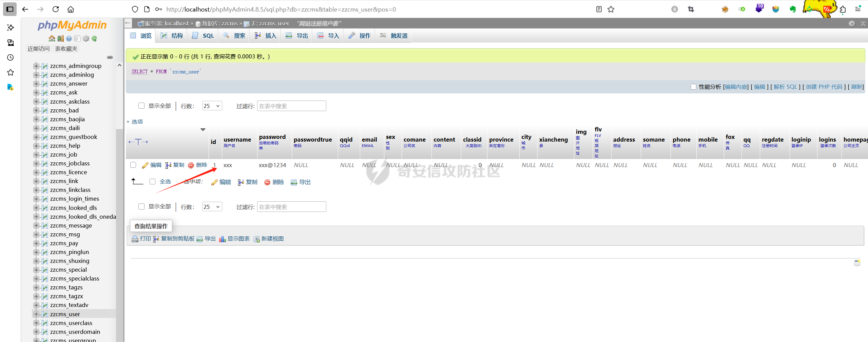Click evernote elephant extension icon
The image size is (868, 342).
click(793, 9)
